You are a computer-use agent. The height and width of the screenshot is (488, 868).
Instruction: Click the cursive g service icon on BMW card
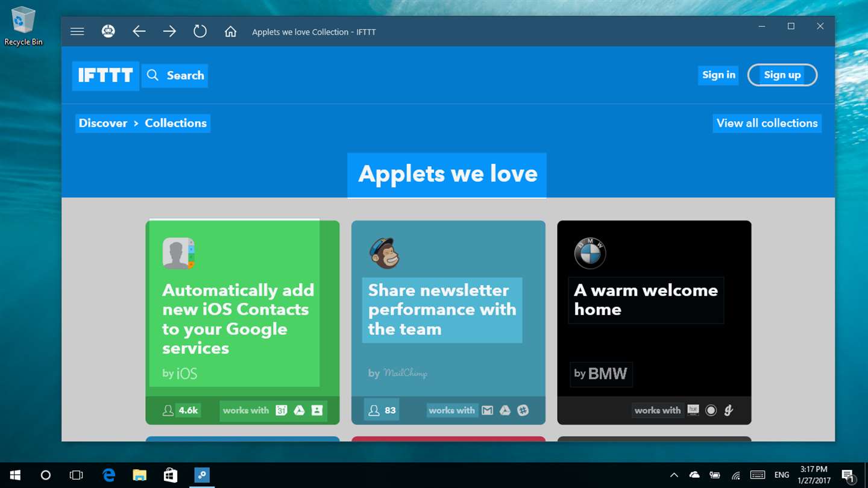click(x=729, y=410)
